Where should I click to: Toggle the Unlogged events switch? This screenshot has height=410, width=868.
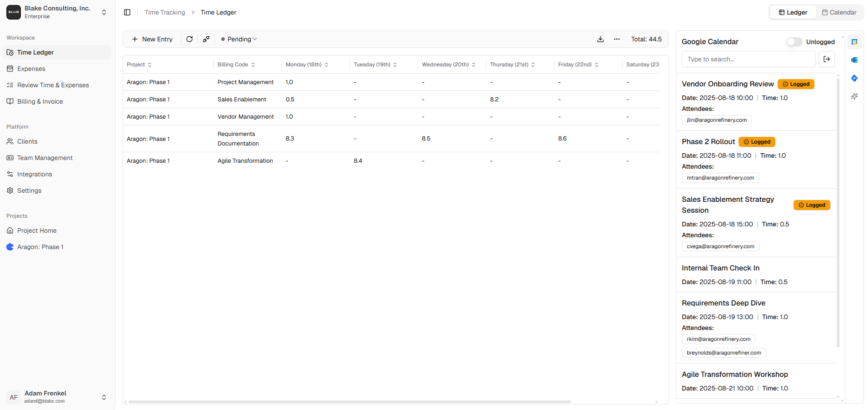click(794, 42)
